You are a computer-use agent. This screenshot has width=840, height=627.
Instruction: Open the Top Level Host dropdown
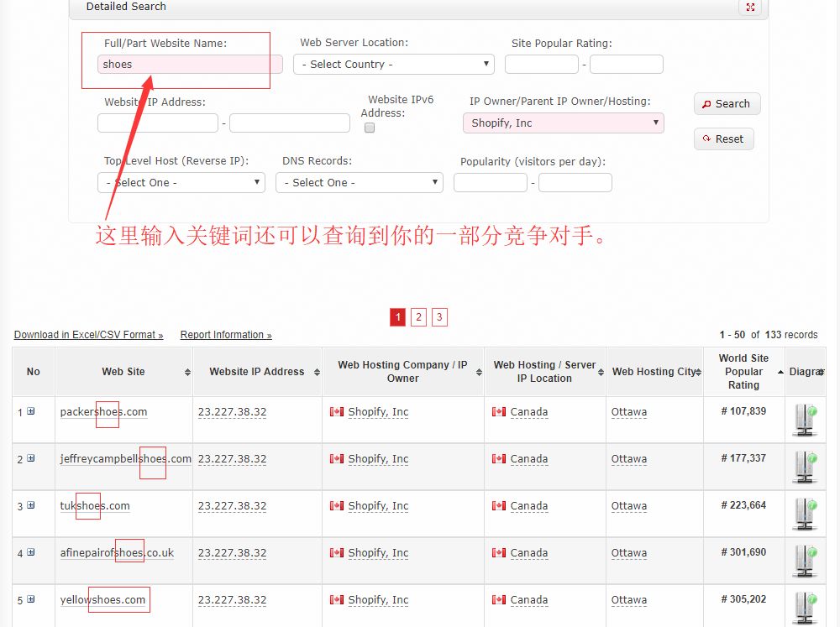[x=181, y=183]
